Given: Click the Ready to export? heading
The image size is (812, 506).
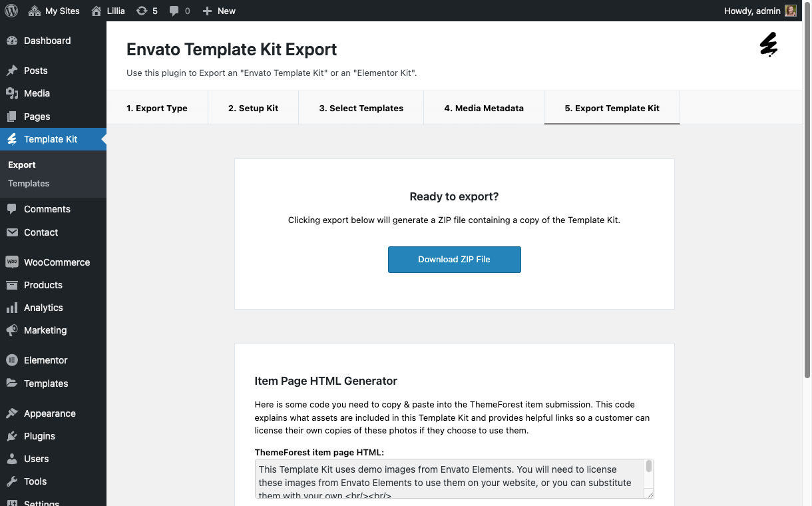Looking at the screenshot, I should click(455, 196).
